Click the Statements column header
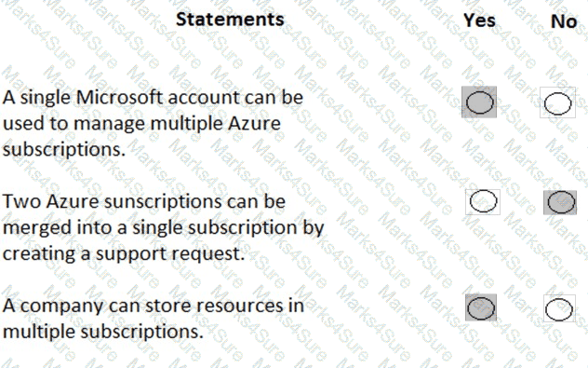 point(230,20)
